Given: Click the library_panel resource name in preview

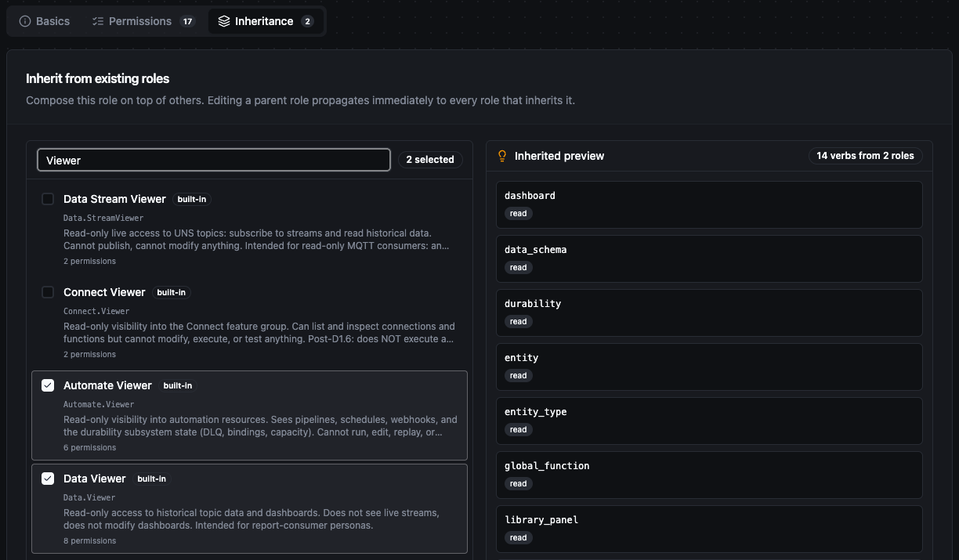Looking at the screenshot, I should [541, 520].
